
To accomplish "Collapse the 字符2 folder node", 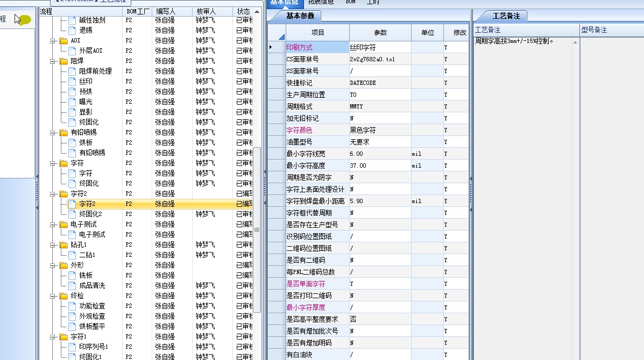I will click(53, 194).
